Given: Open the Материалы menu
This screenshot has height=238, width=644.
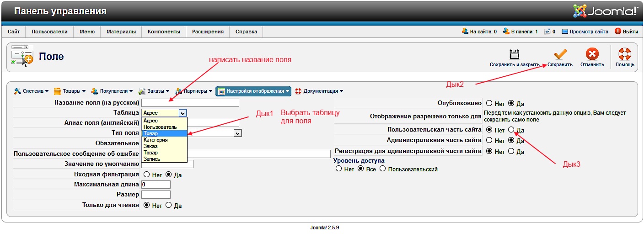Looking at the screenshot, I should (x=121, y=32).
